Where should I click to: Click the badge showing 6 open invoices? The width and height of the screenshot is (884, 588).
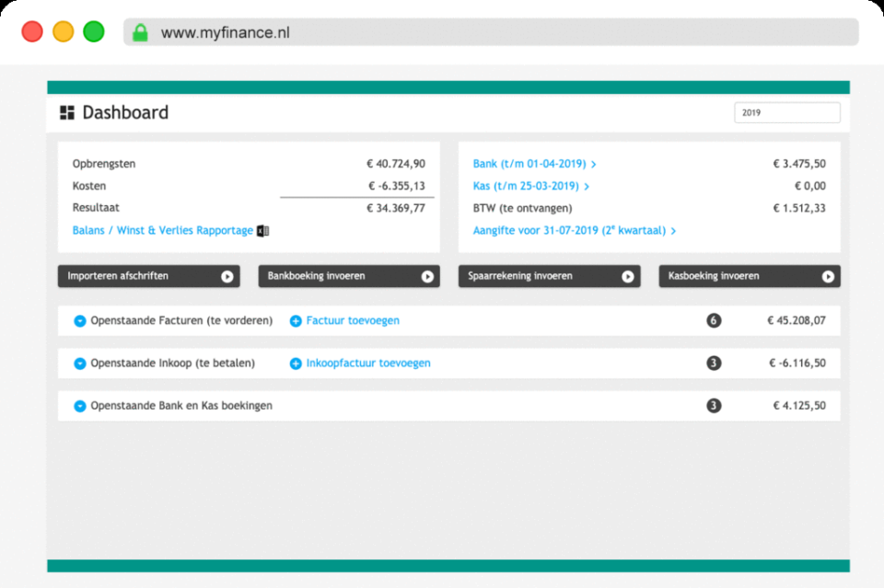[x=714, y=320]
